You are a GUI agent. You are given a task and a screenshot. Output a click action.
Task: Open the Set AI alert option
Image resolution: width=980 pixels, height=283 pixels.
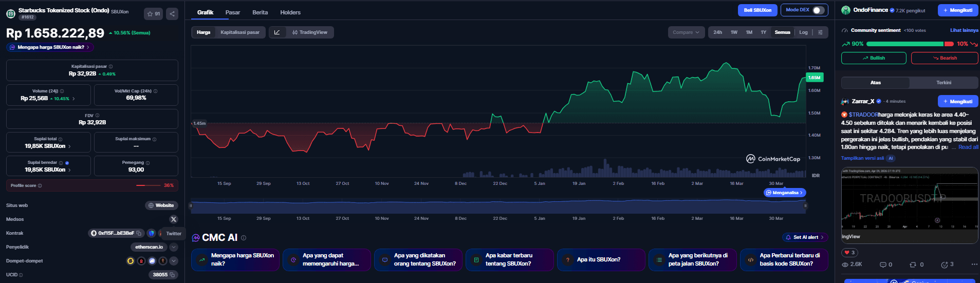pyautogui.click(x=805, y=237)
